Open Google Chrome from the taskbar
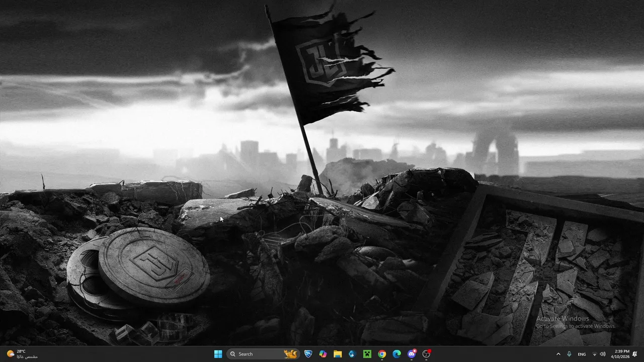The width and height of the screenshot is (644, 362). (382, 354)
